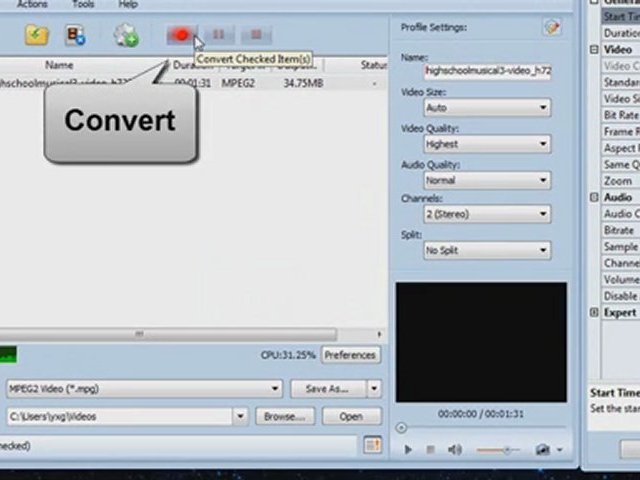
Task: Expand the Expert section in the properties panel
Action: point(594,313)
